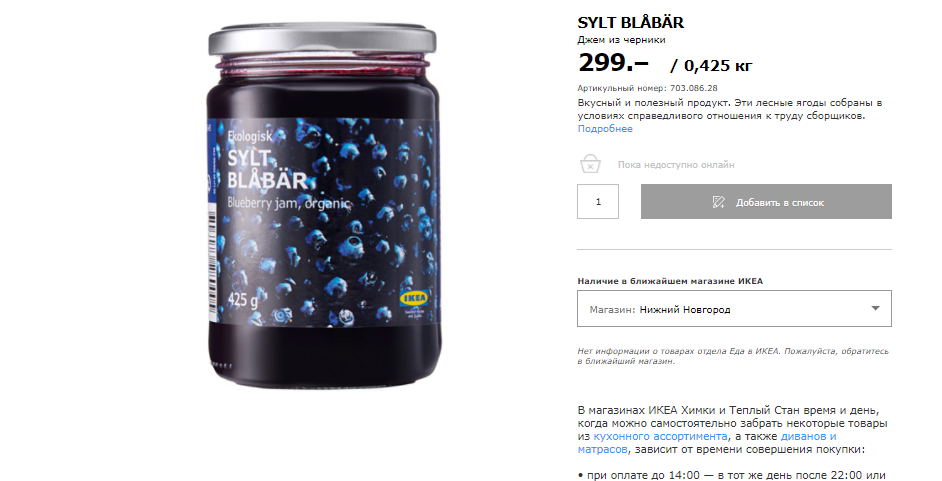Click the '425 g' weight on jar label
This screenshot has height=481, width=942.
point(243,299)
